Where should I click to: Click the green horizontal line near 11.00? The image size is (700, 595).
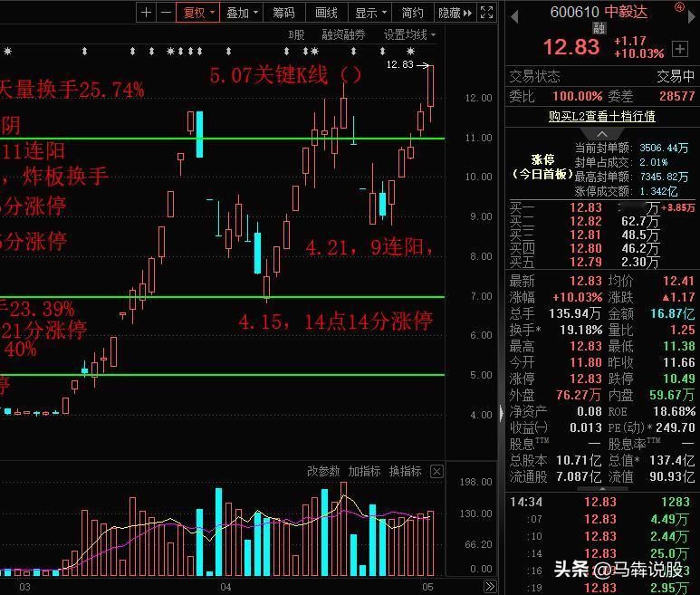(x=223, y=139)
